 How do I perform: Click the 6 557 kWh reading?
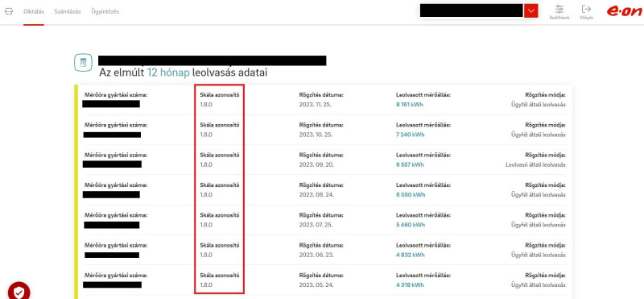(410, 164)
